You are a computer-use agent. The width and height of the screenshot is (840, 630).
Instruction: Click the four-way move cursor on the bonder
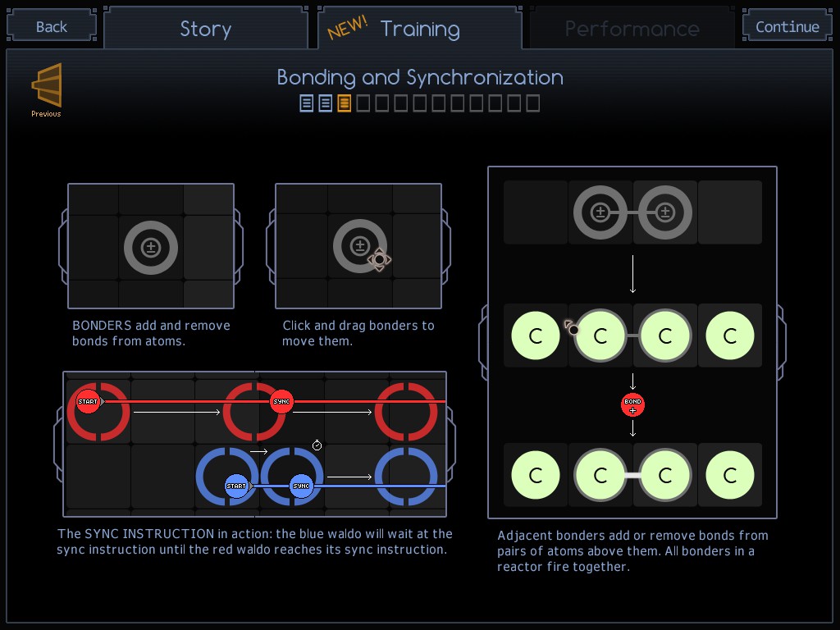click(379, 259)
